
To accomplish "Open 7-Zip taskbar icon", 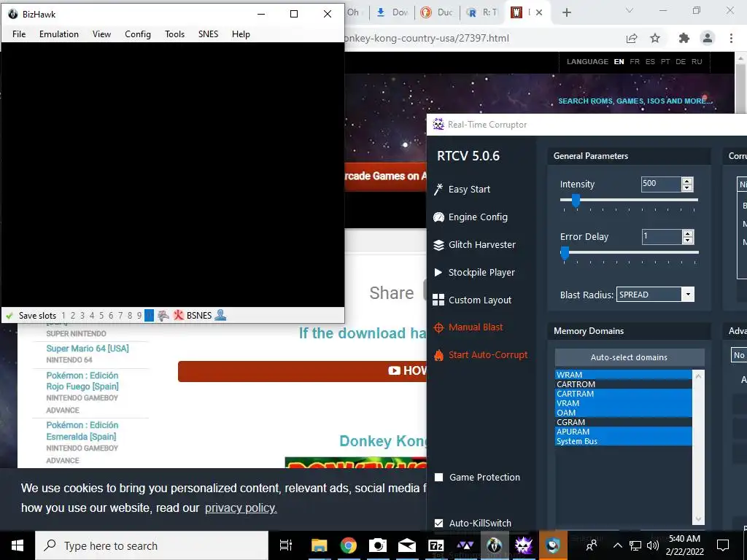I will (436, 545).
